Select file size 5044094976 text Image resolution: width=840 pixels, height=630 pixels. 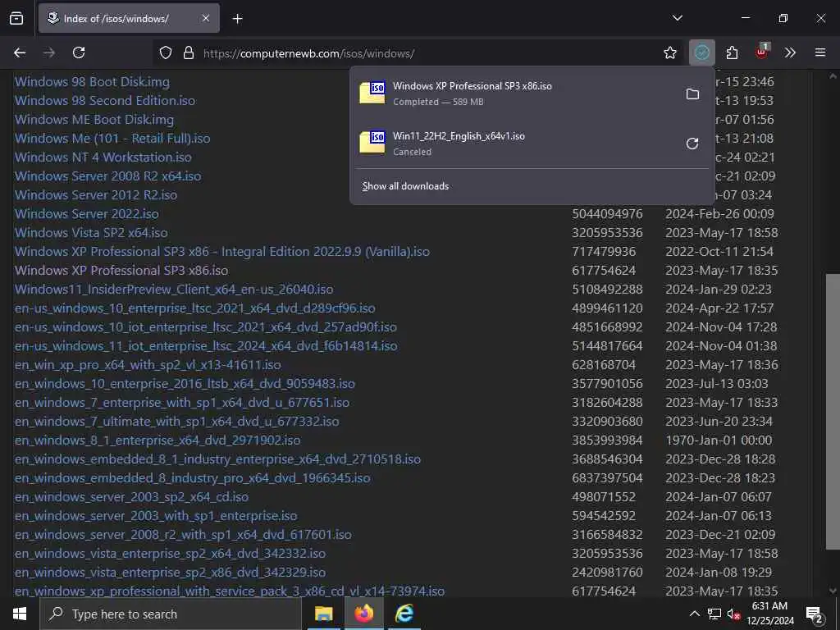tap(607, 214)
